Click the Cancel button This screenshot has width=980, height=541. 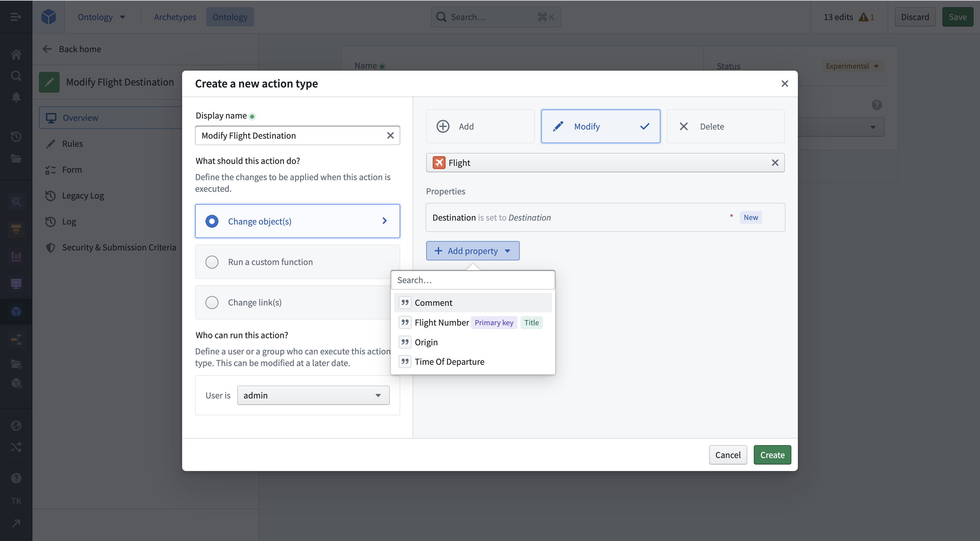point(728,455)
